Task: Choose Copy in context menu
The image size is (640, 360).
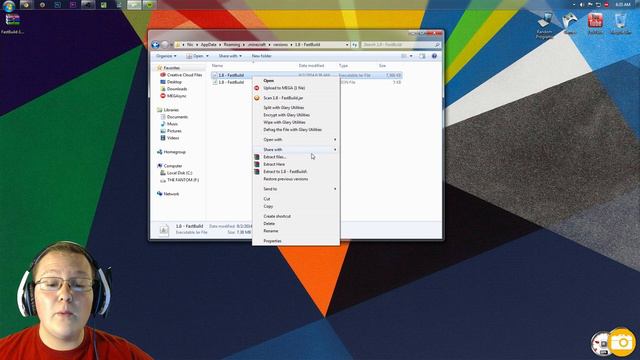Action: point(296,207)
